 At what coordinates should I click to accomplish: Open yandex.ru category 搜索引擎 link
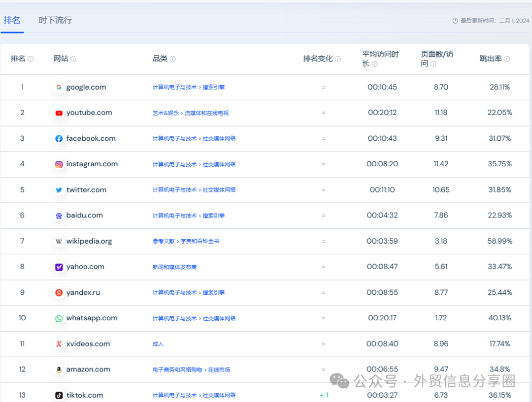point(213,292)
